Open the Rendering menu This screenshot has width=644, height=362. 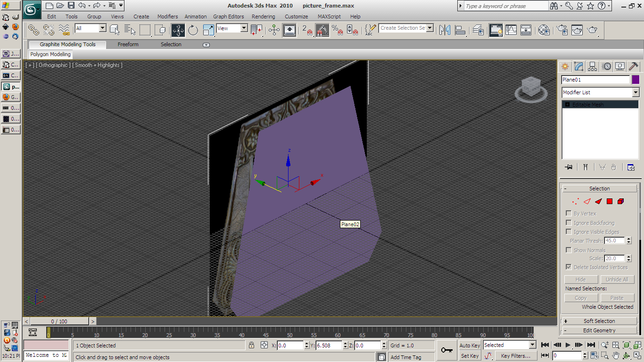point(263,16)
